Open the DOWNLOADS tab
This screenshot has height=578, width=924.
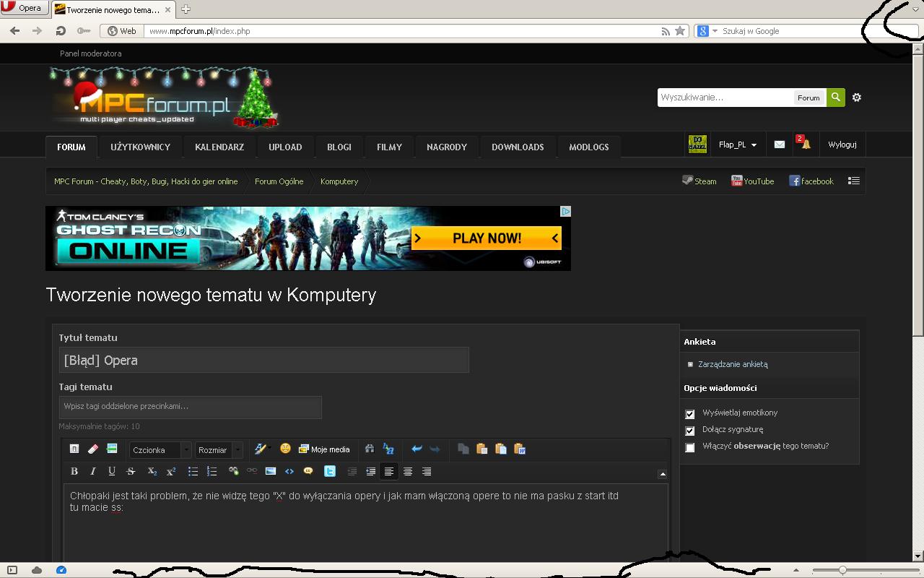pos(518,147)
